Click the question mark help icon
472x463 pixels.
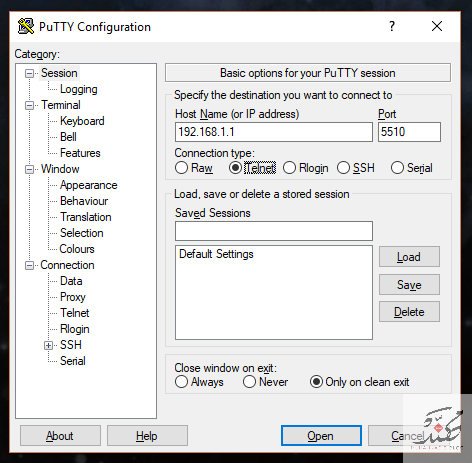coord(392,26)
